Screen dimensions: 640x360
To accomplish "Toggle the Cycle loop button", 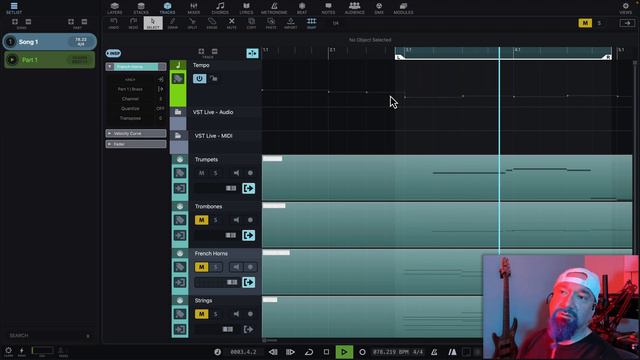I will (x=309, y=351).
